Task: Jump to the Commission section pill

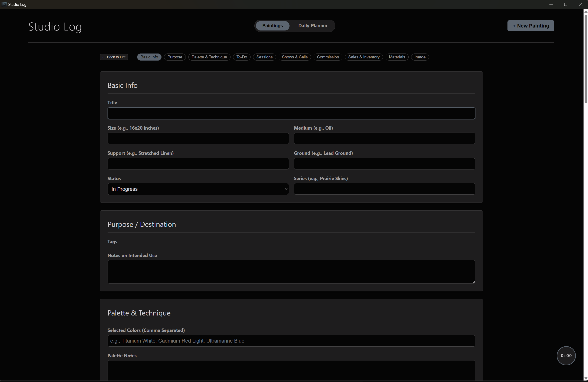Action: point(328,57)
